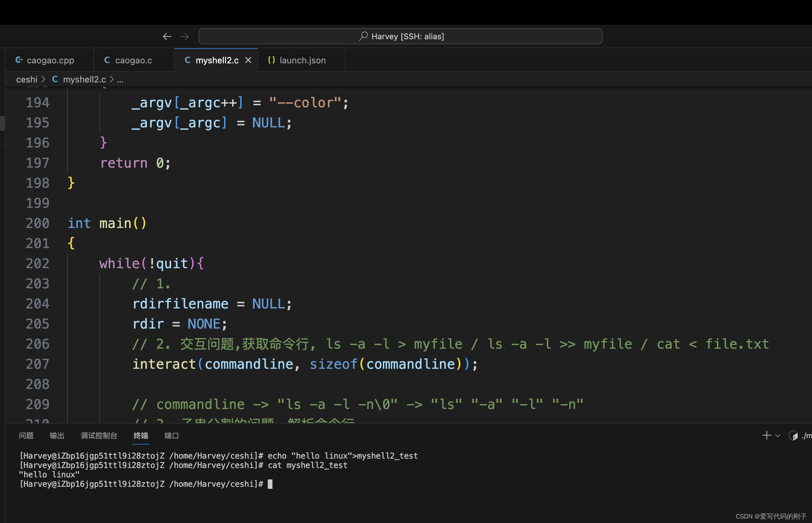The height and width of the screenshot is (523, 812).
Task: Click the forward navigation arrow
Action: point(185,37)
